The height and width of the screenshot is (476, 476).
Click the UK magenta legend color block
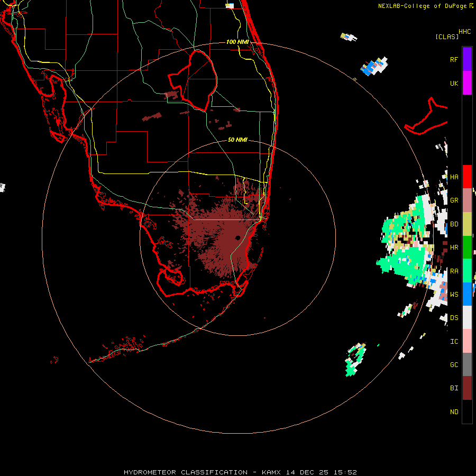467,83
